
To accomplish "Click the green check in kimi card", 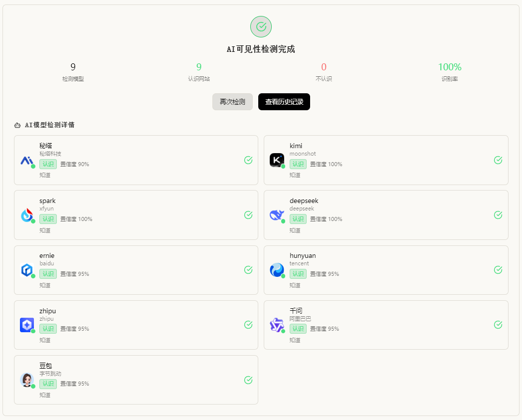I will [x=498, y=160].
